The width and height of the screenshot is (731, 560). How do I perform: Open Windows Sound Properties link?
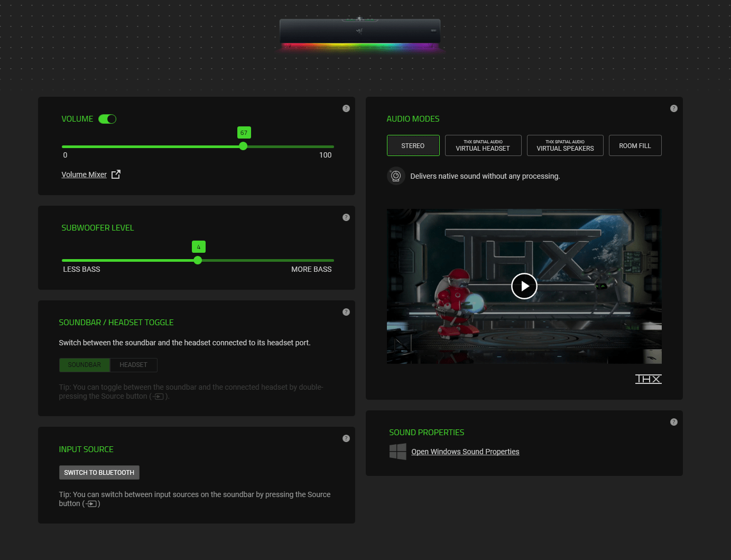(x=465, y=452)
